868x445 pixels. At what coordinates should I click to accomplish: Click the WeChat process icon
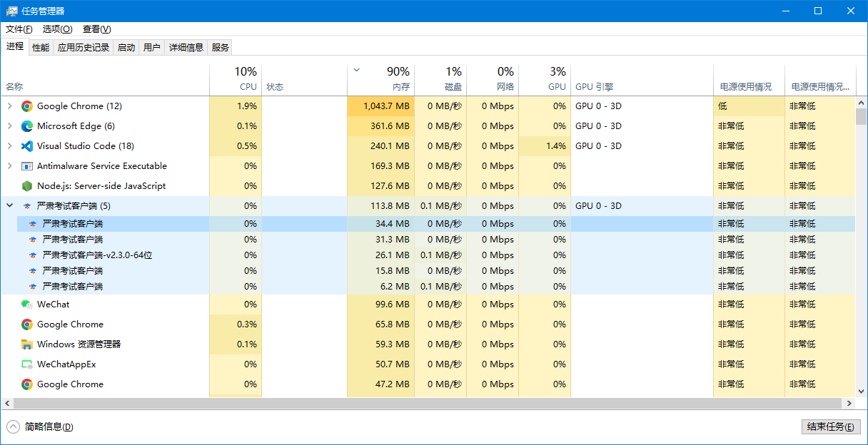(27, 305)
